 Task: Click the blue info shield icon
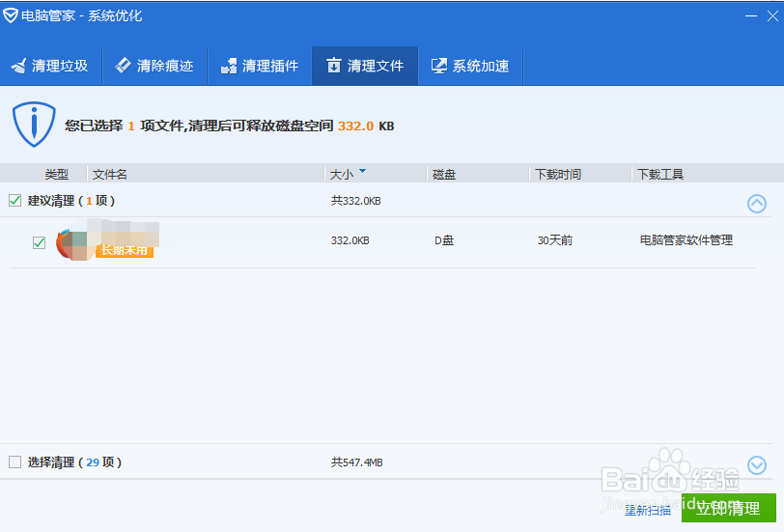point(34,125)
